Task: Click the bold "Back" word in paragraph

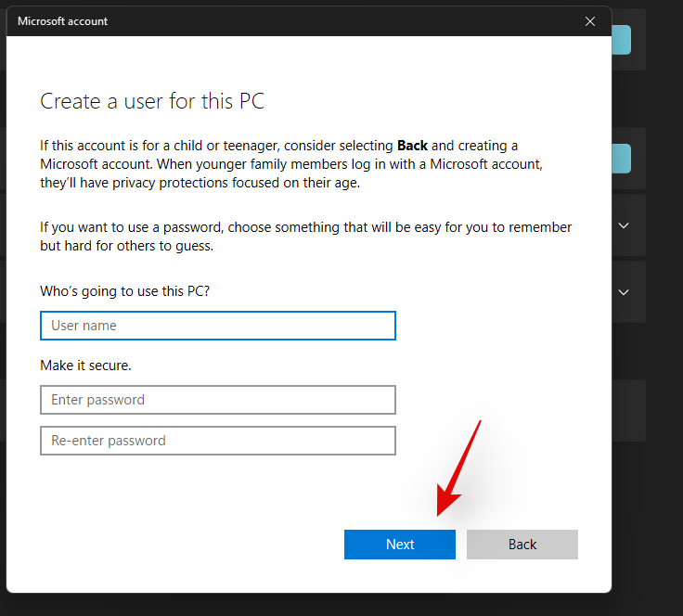Action: pyautogui.click(x=412, y=146)
